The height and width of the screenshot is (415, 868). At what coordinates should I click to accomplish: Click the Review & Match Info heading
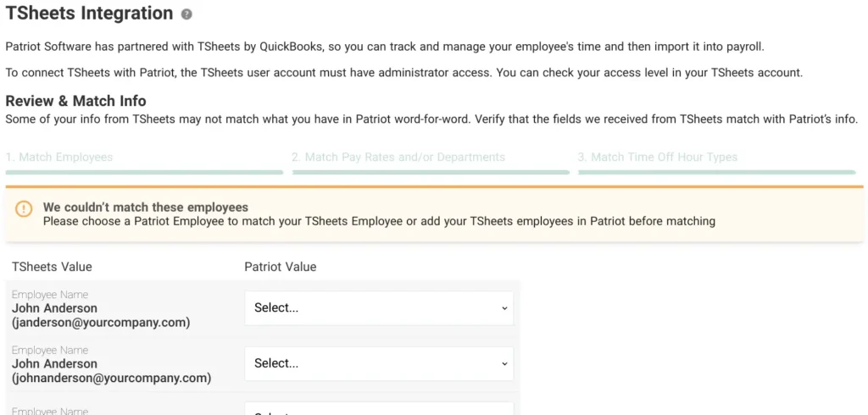(75, 101)
